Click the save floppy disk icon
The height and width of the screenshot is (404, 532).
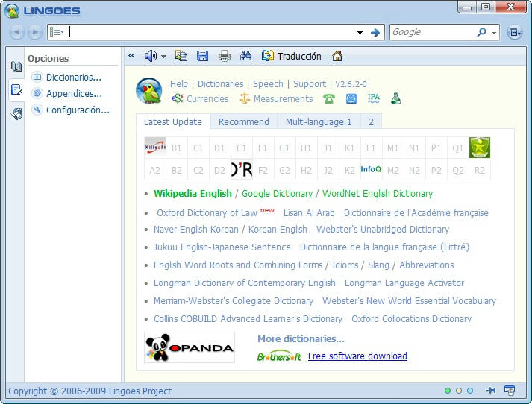pos(202,56)
